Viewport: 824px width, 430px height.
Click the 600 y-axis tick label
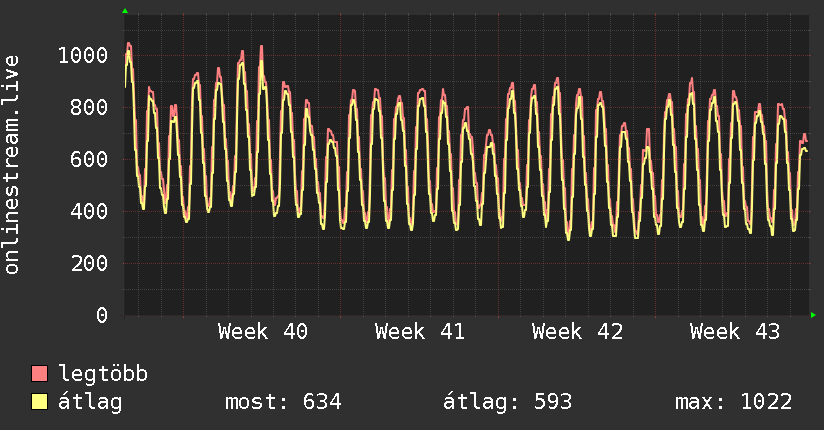coord(89,159)
